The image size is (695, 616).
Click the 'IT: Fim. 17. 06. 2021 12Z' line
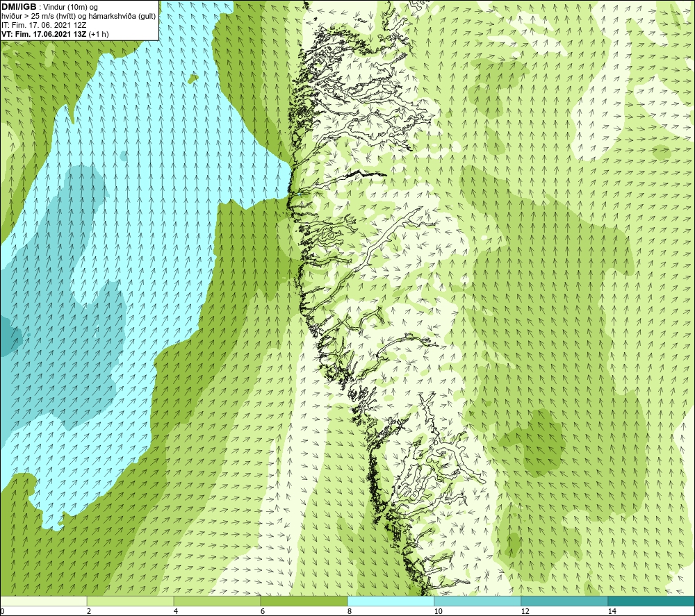(x=44, y=25)
